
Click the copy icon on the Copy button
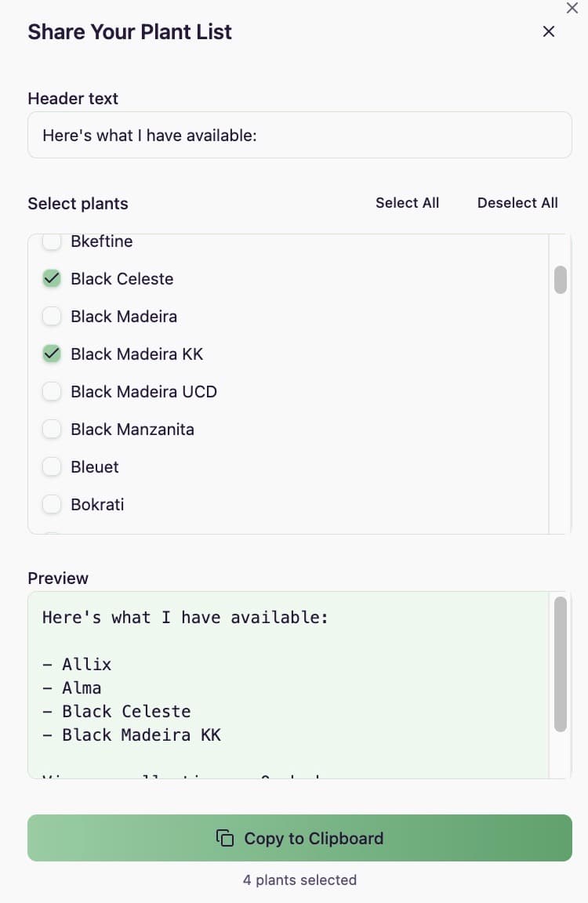(225, 838)
